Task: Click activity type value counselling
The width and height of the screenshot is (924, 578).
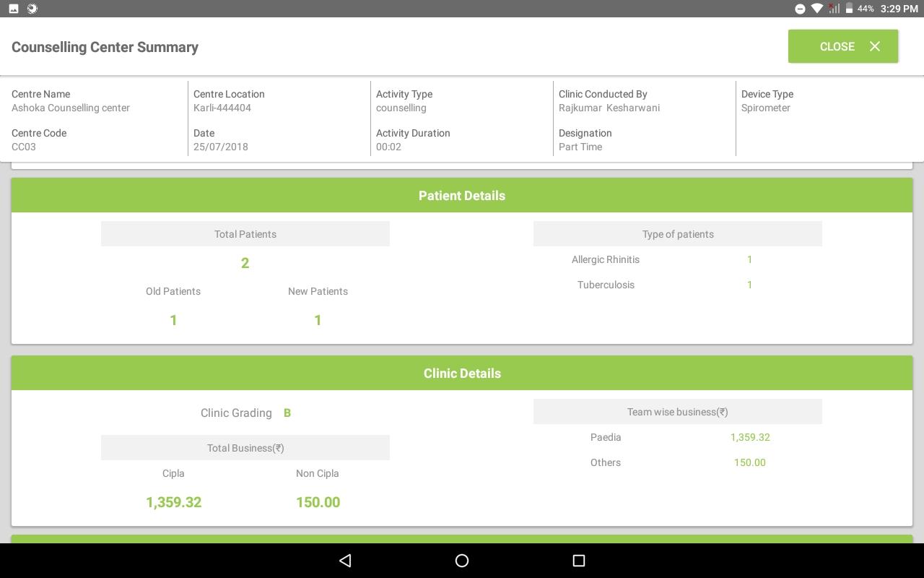Action: [x=401, y=108]
